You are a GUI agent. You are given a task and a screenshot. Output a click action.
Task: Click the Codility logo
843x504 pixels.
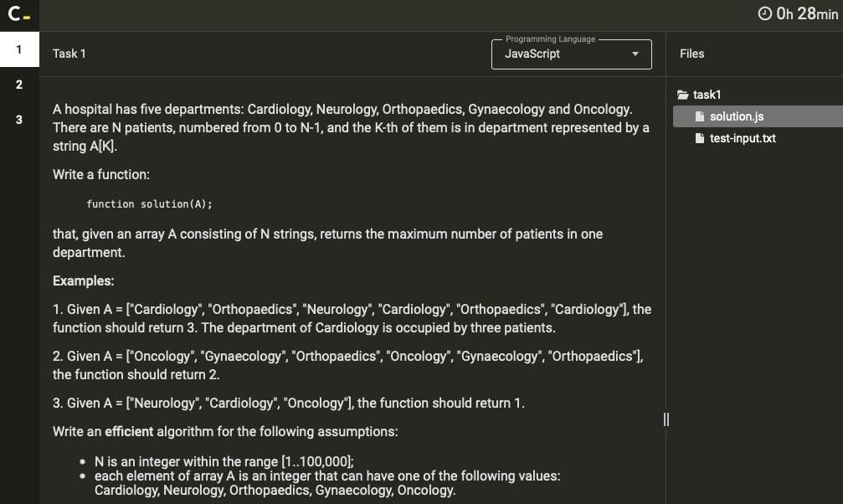coord(18,14)
